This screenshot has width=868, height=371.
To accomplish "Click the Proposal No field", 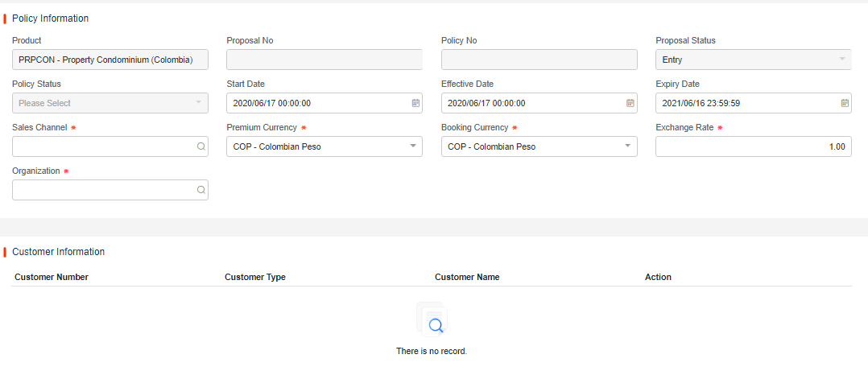I will click(324, 60).
